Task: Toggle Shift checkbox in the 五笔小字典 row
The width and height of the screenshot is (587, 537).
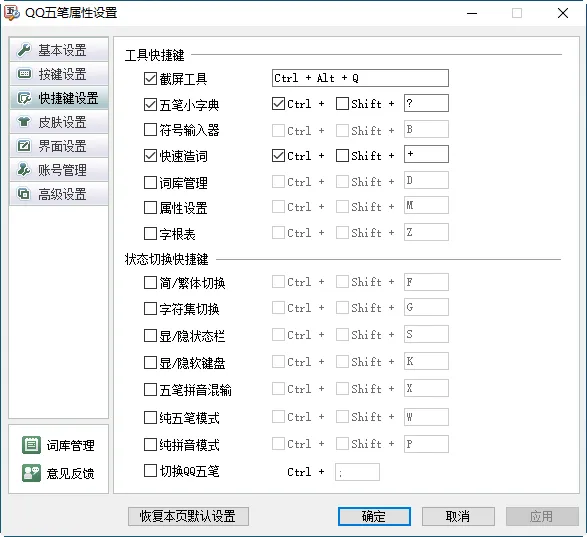Action: tap(342, 103)
